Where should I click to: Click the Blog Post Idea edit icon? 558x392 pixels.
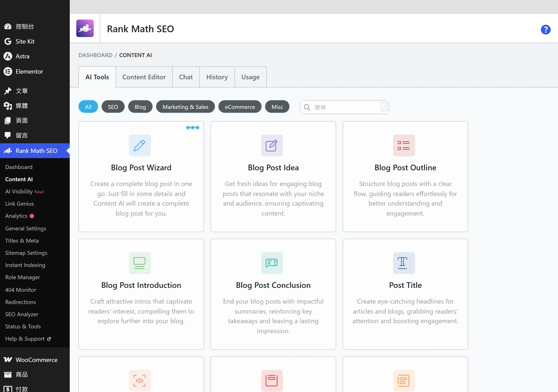click(272, 145)
